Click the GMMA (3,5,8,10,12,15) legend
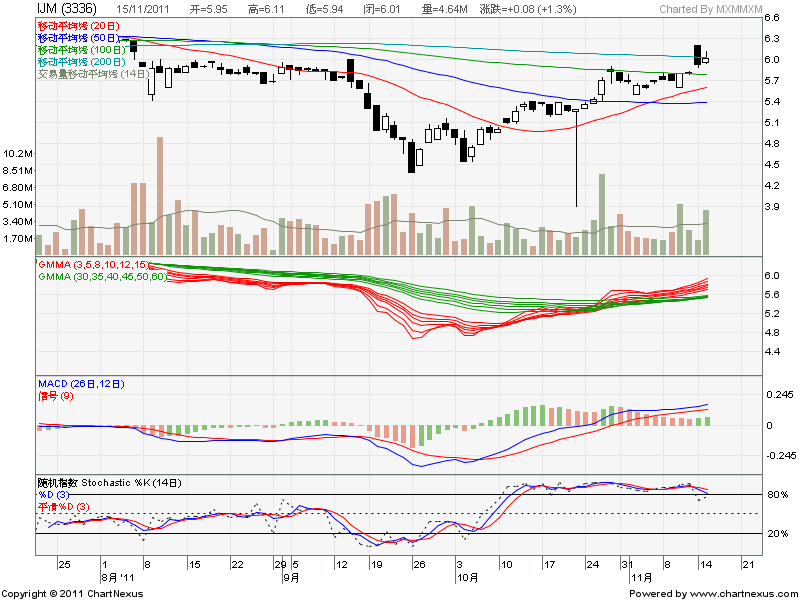 click(91, 264)
